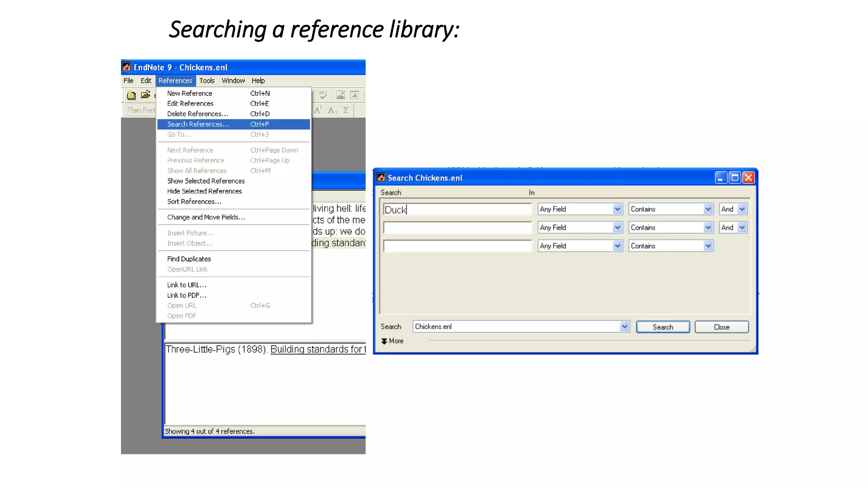The height and width of the screenshot is (488, 868).
Task: Maximize the Search Chickens.enl window
Action: (x=735, y=177)
